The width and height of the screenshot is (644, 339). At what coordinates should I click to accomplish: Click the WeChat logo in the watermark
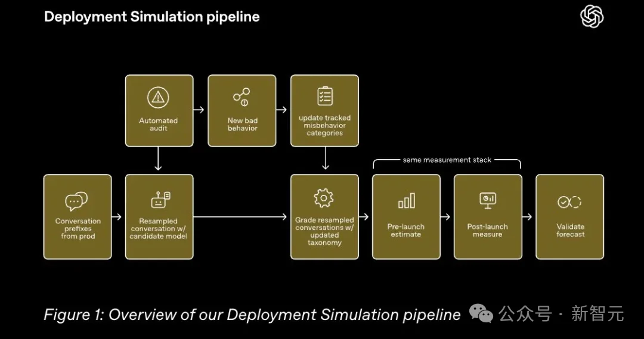[481, 313]
